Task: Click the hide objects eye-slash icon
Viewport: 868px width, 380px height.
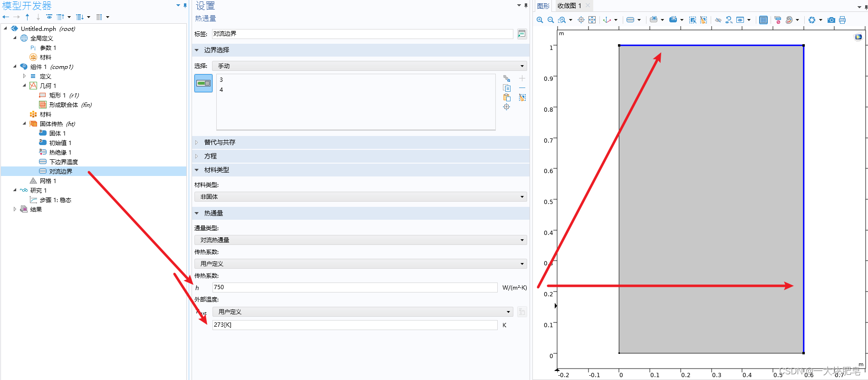Action: pos(718,20)
